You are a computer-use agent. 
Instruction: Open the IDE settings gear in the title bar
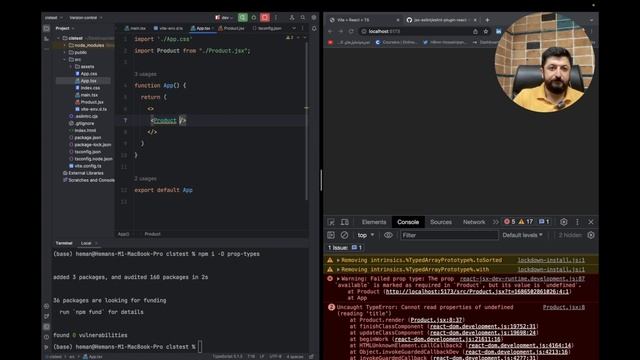pyautogui.click(x=314, y=18)
